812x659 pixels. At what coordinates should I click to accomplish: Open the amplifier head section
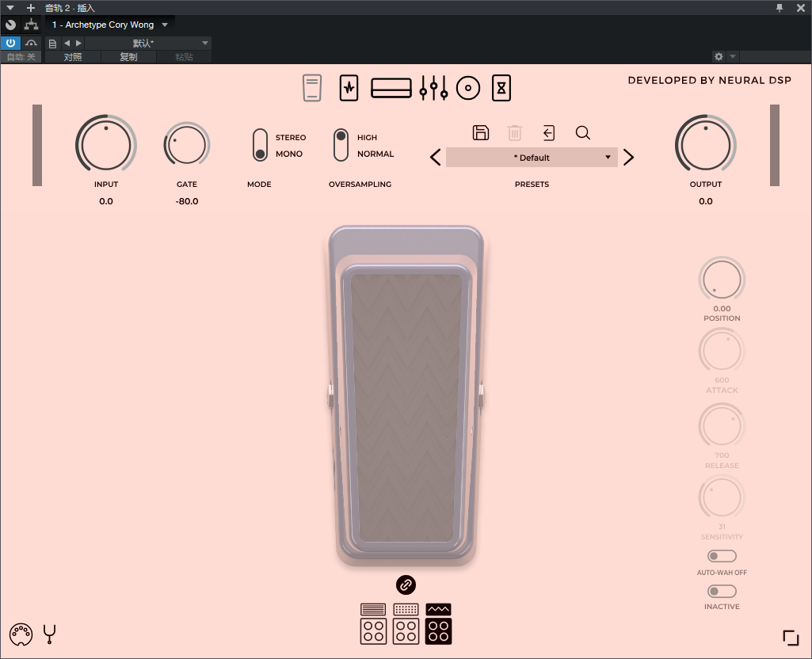point(391,88)
